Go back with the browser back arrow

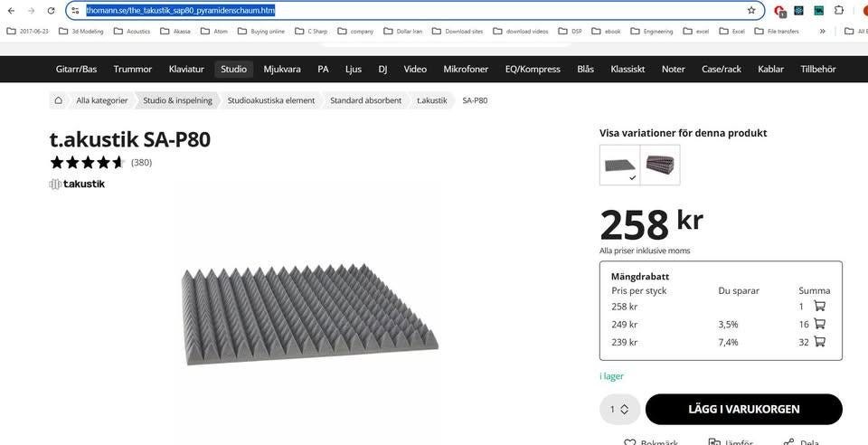click(x=11, y=11)
